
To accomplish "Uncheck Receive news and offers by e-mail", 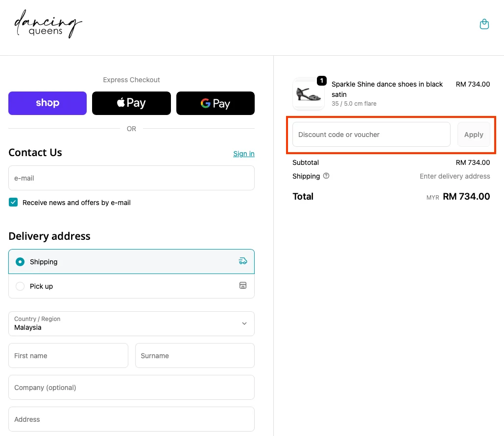I will tap(13, 203).
